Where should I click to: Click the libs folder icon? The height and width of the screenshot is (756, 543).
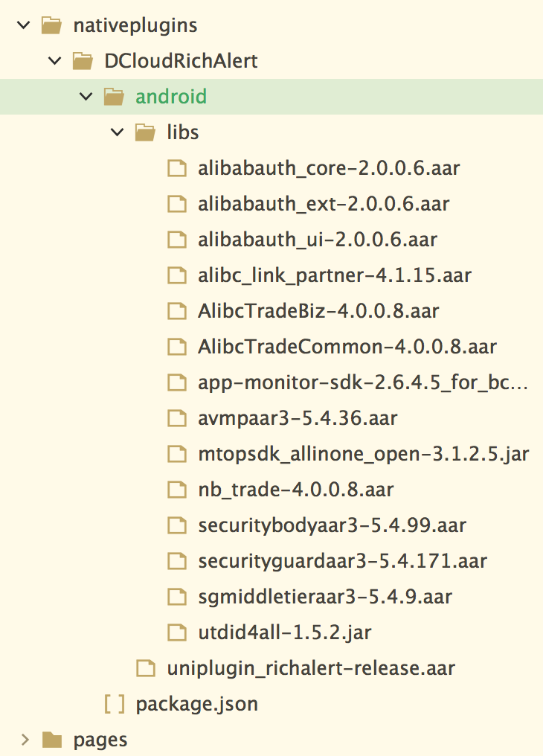point(144,132)
